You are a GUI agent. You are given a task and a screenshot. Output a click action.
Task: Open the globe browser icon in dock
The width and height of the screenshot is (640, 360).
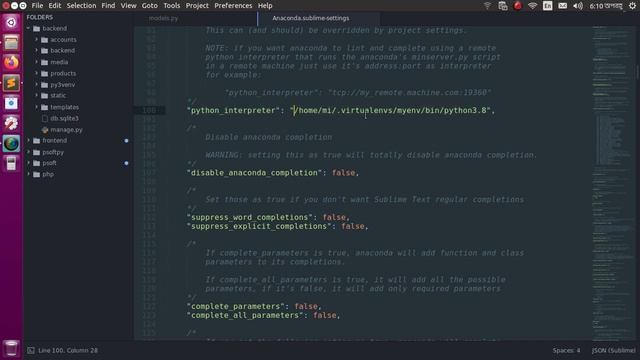[x=11, y=144]
